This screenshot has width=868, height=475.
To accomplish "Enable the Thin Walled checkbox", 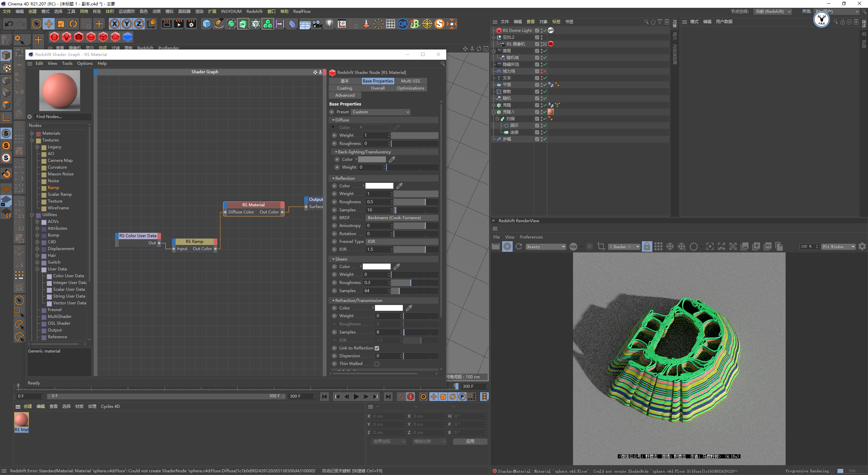I will point(377,364).
